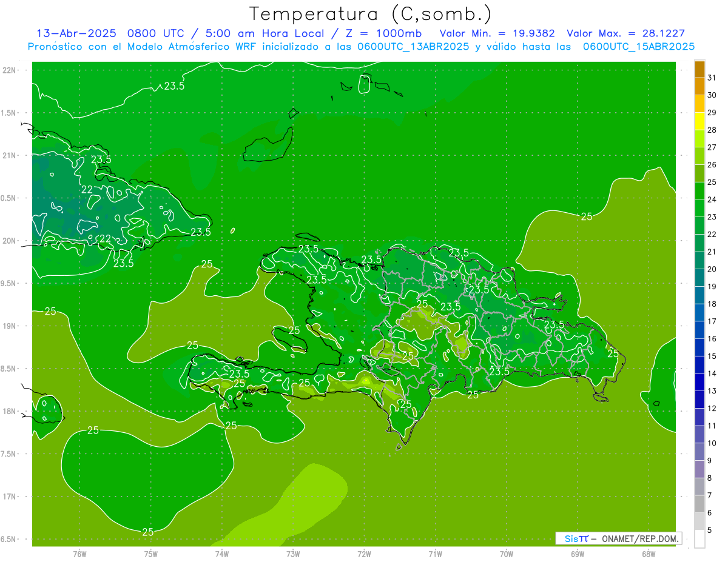Click the "72W" longitude axis label
728x562 pixels.
(x=364, y=554)
